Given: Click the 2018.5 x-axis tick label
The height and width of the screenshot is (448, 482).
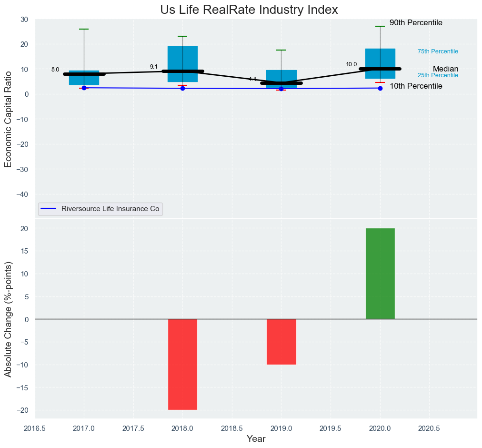Looking at the screenshot, I should (x=232, y=428).
